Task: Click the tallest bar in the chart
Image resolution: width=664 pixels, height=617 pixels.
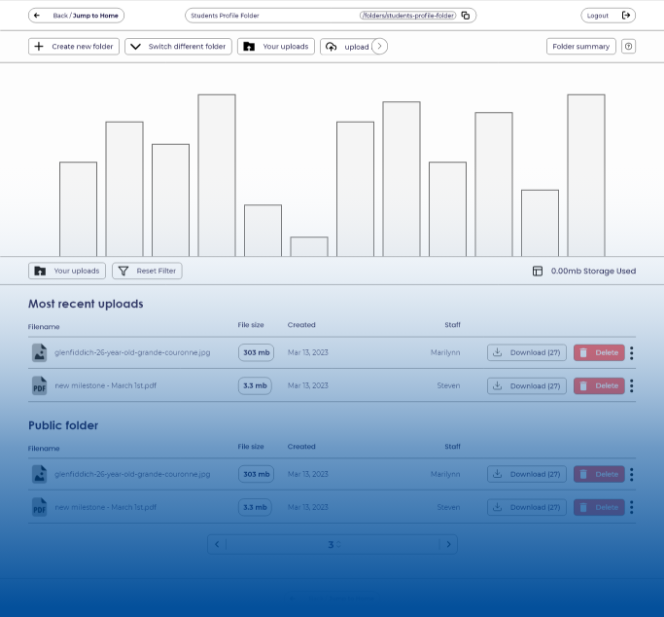Action: coord(216,175)
